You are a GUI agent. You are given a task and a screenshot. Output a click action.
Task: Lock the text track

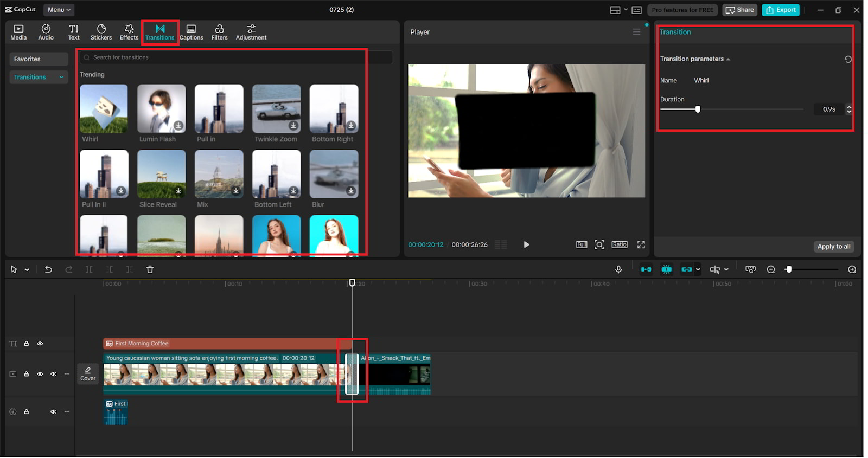pyautogui.click(x=26, y=344)
